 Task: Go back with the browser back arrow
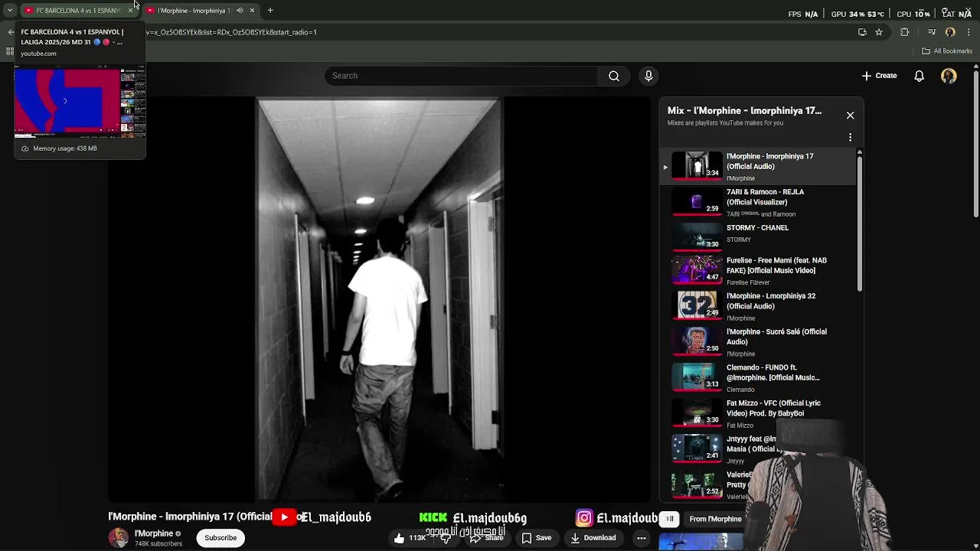pos(11,32)
